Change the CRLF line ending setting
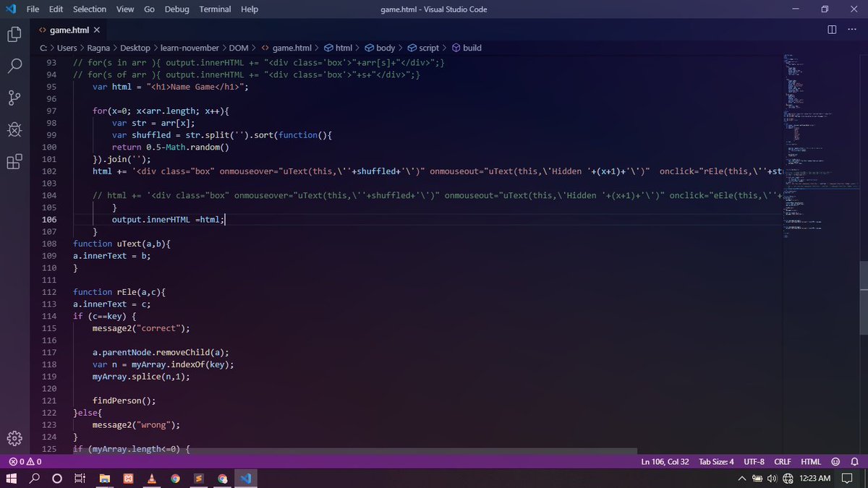Image resolution: width=868 pixels, height=488 pixels. (783, 461)
